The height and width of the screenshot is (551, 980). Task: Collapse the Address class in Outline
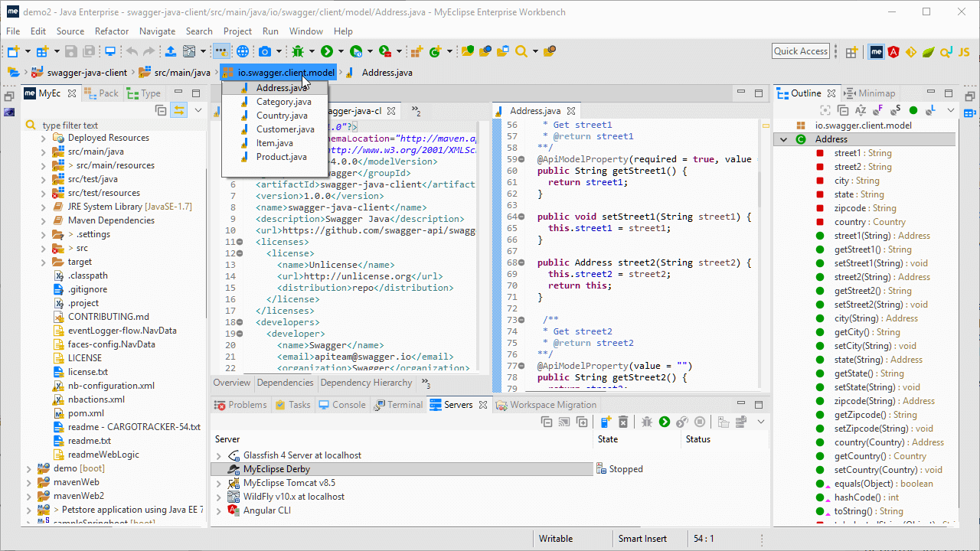click(784, 139)
